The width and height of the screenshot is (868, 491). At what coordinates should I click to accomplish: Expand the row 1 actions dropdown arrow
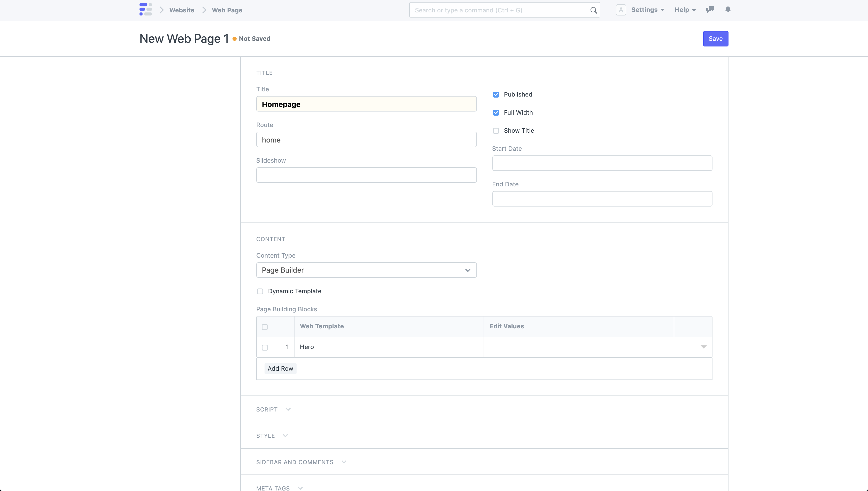point(703,347)
